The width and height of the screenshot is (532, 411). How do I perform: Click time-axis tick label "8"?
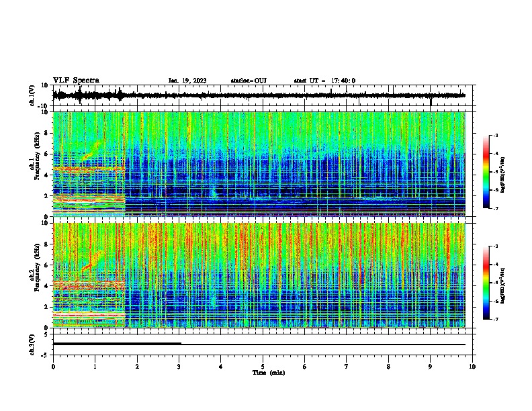pos(388,367)
